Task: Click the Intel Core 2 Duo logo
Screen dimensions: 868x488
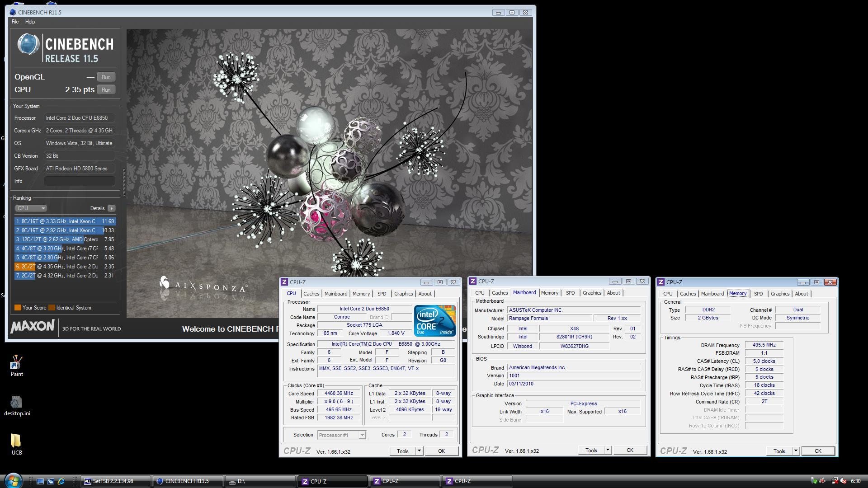Action: pos(435,321)
